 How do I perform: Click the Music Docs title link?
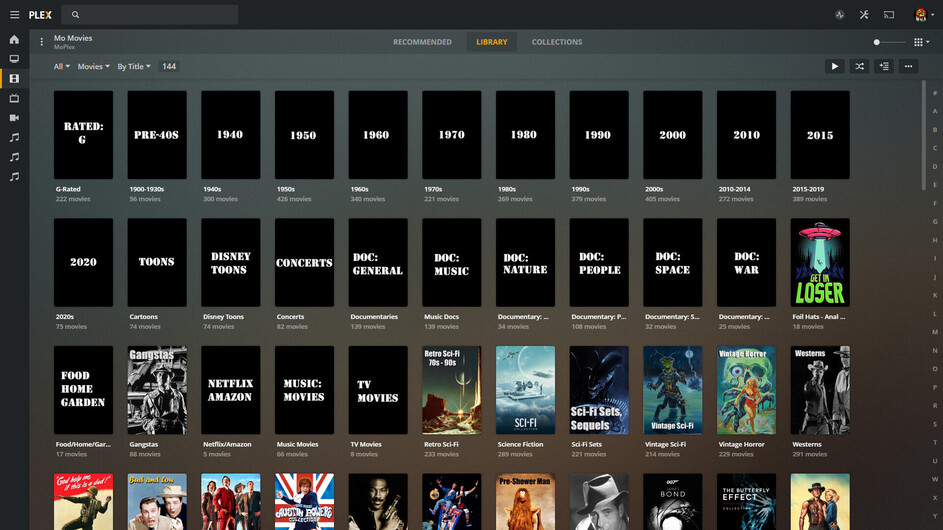pos(441,316)
